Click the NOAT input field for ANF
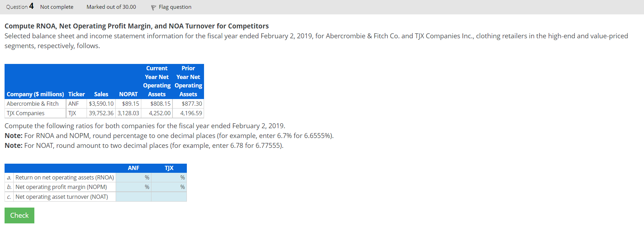Image resolution: width=644 pixels, height=229 pixels. click(133, 197)
